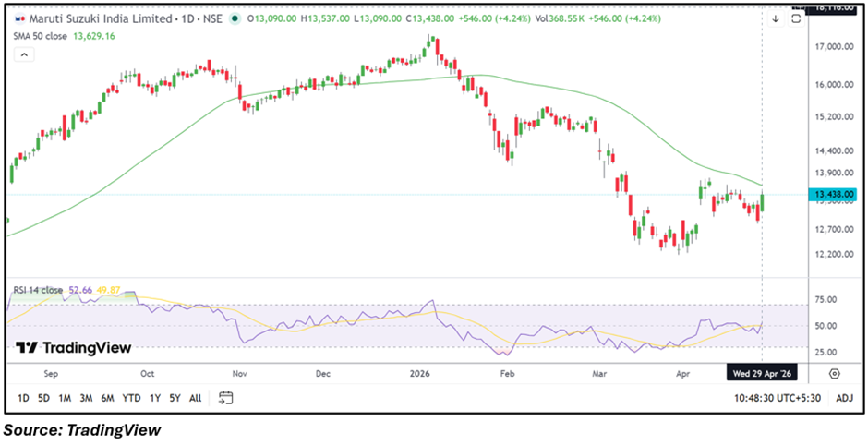Open the 10:48:30 UTC+5:30 timezone menu
868x445 pixels.
click(x=778, y=398)
